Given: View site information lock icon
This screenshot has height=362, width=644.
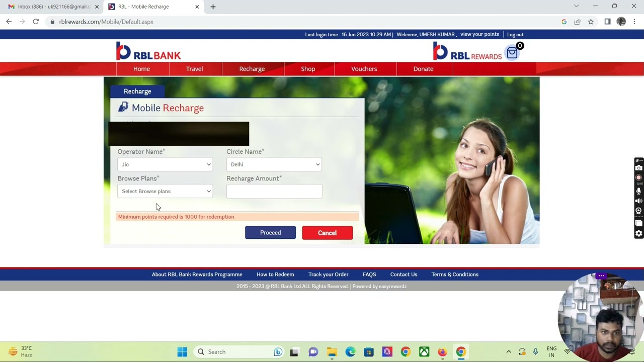Looking at the screenshot, I should pos(52,22).
